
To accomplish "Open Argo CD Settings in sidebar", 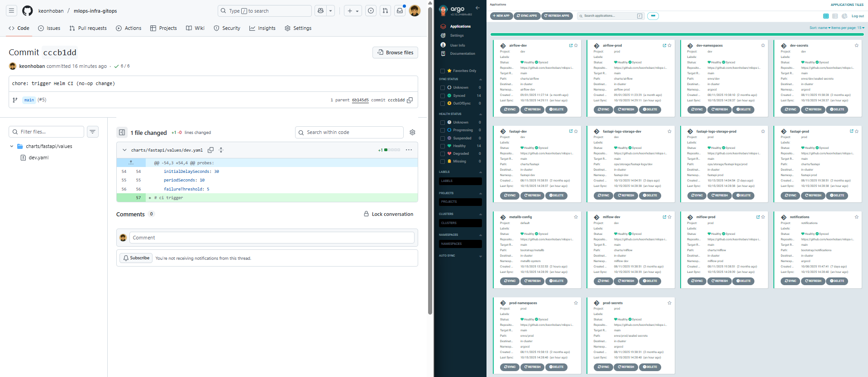I will pyautogui.click(x=457, y=35).
